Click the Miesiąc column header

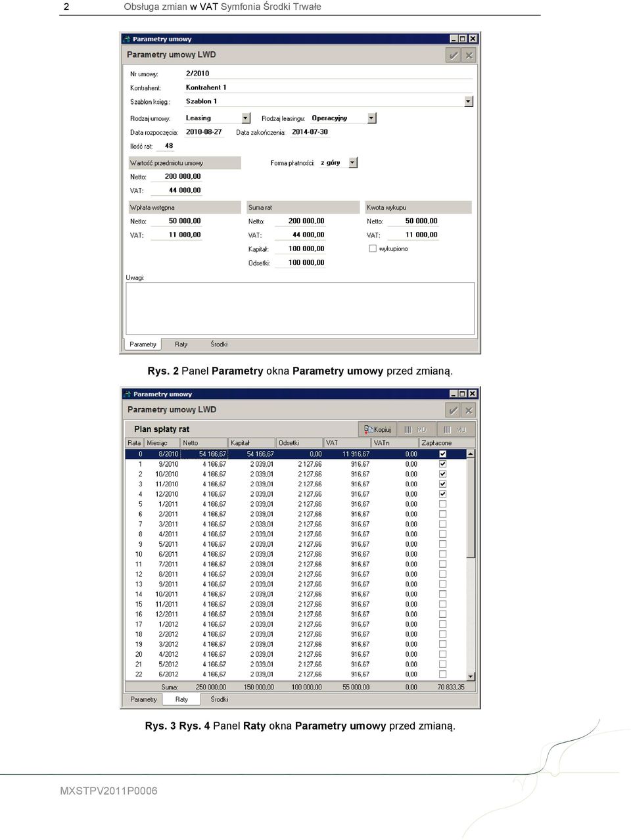(x=162, y=443)
